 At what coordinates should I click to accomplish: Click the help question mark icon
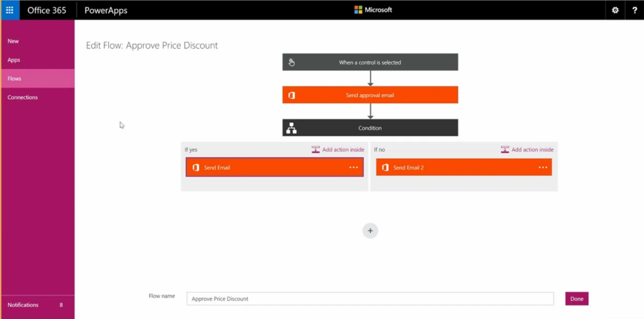(x=634, y=10)
